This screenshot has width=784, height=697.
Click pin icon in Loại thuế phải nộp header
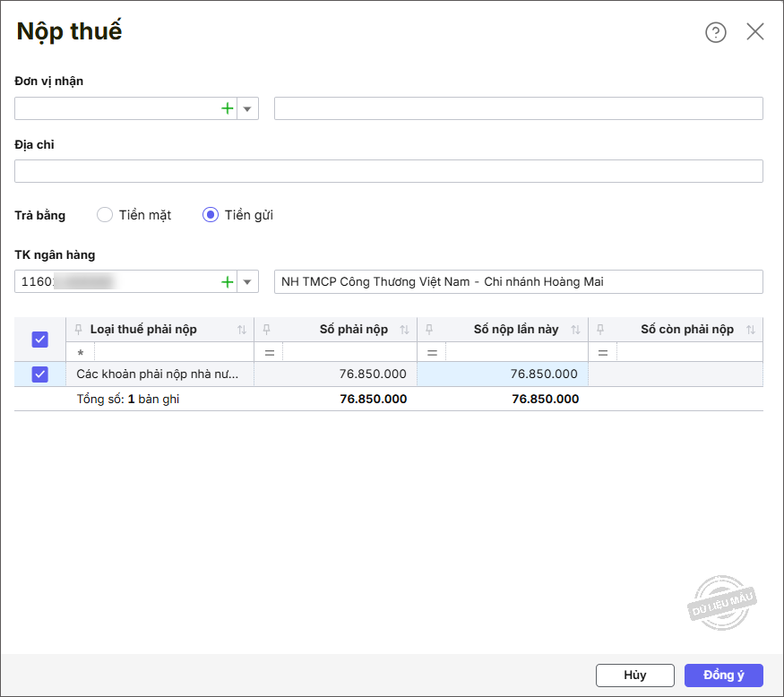pyautogui.click(x=79, y=330)
